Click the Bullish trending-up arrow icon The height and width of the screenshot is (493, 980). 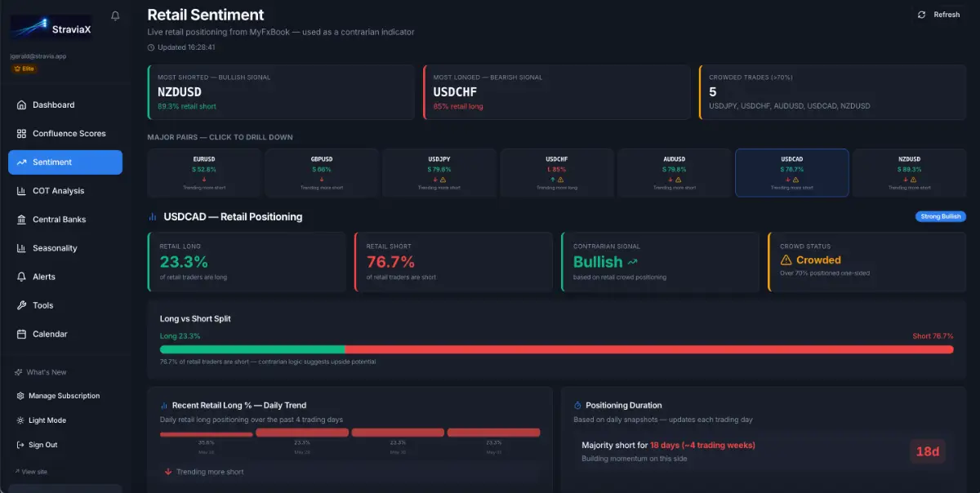(x=633, y=262)
